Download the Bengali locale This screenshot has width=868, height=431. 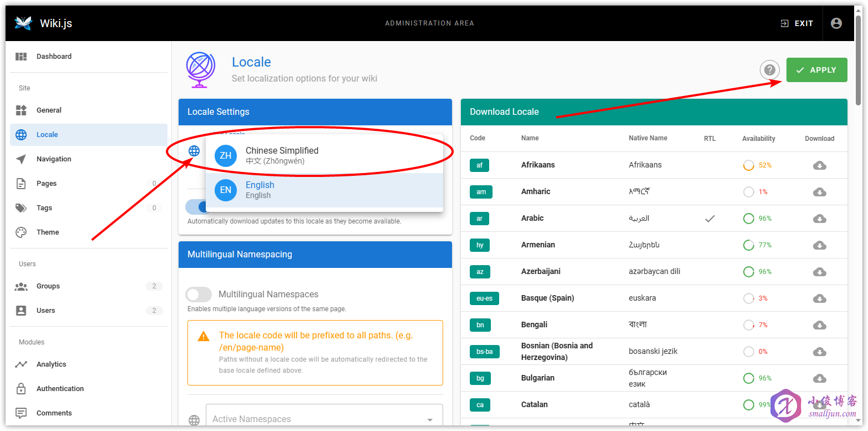pyautogui.click(x=820, y=325)
